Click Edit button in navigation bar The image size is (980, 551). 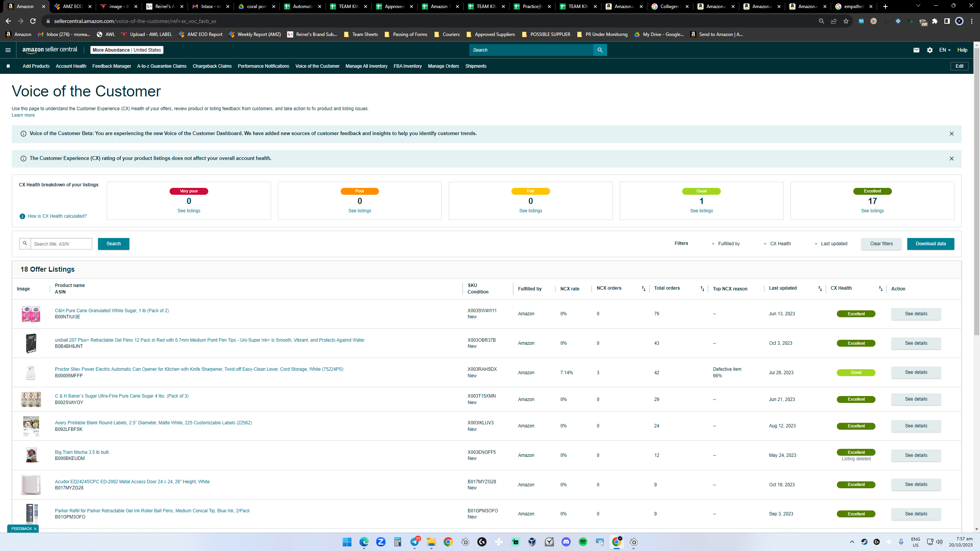(959, 66)
